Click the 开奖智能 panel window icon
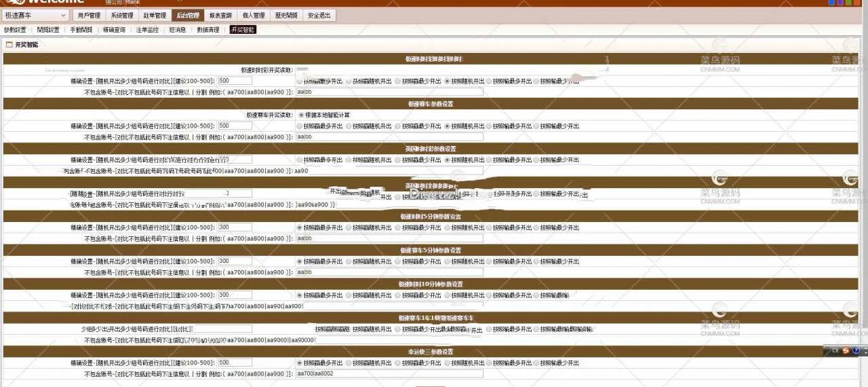 pos(9,44)
